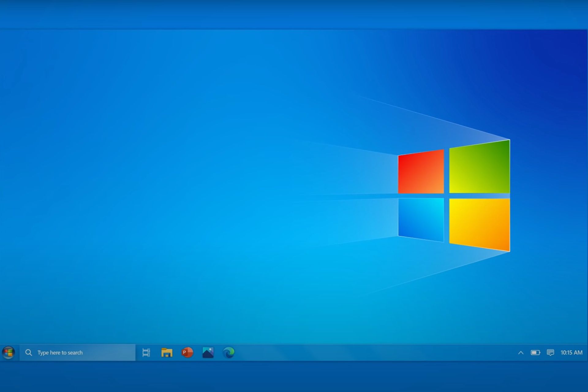Click the search magnifier icon

click(x=28, y=352)
